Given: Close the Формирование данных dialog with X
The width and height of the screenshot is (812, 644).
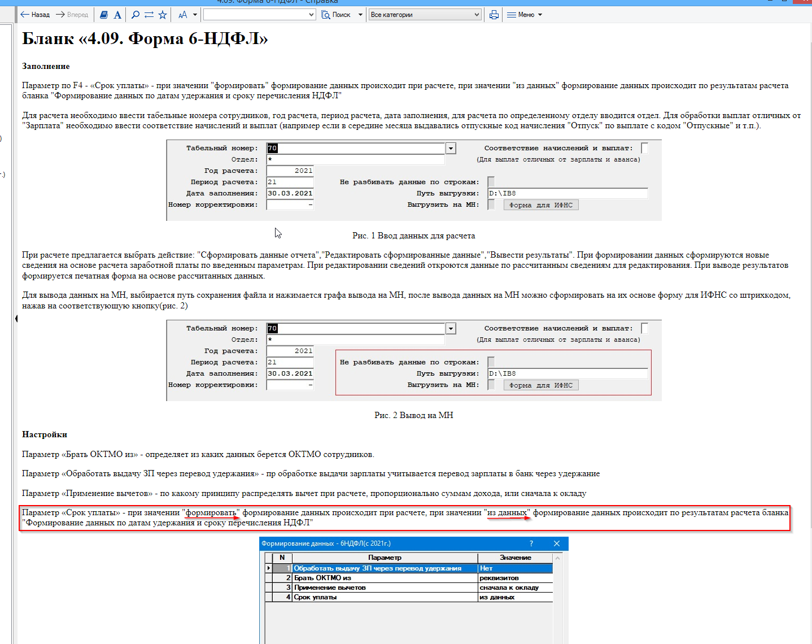Looking at the screenshot, I should [557, 543].
